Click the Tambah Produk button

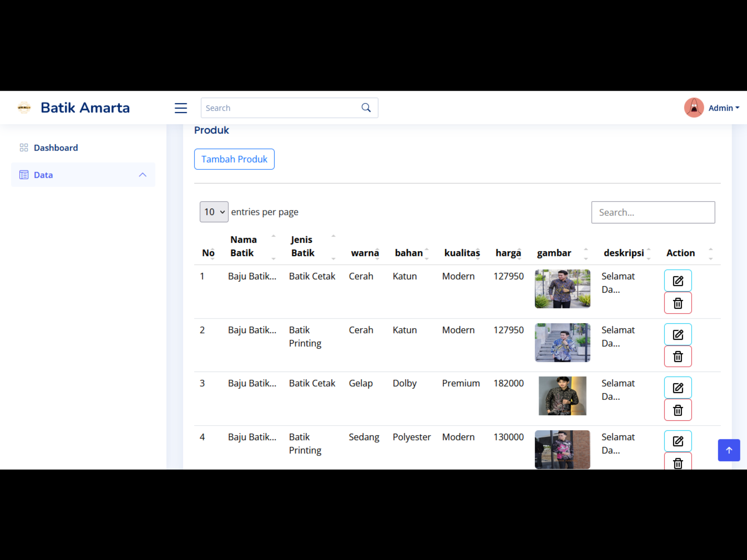234,159
